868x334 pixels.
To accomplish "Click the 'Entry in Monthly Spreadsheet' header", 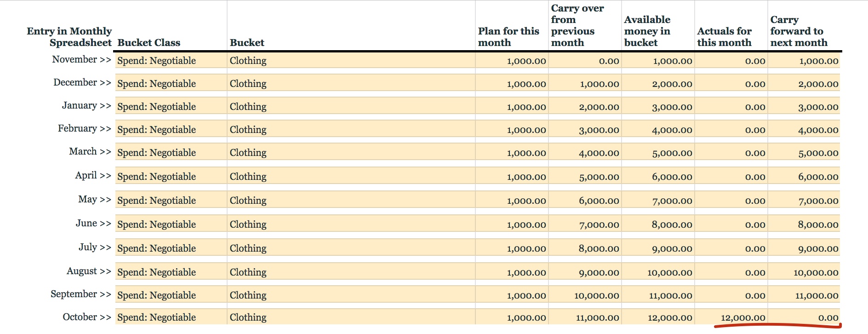I will (69, 37).
